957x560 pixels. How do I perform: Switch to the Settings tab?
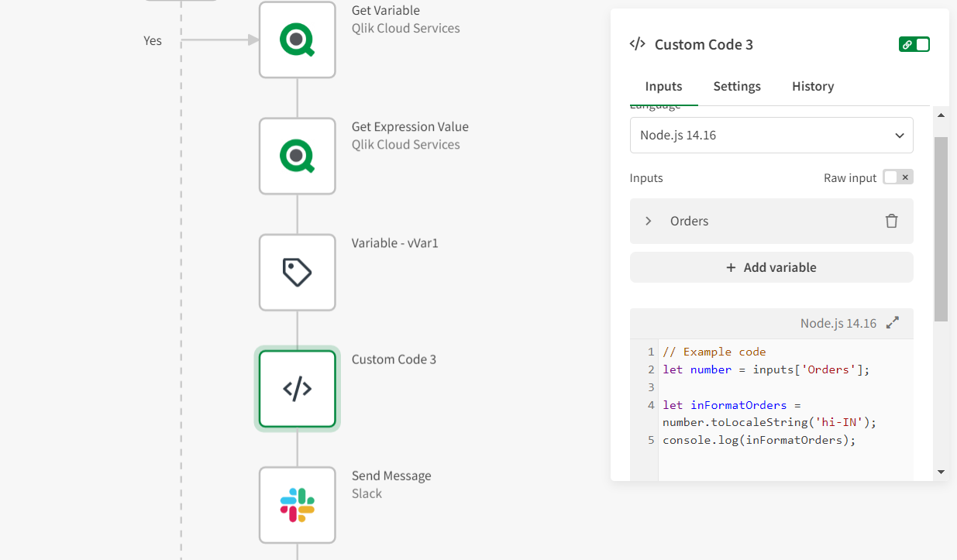(736, 86)
